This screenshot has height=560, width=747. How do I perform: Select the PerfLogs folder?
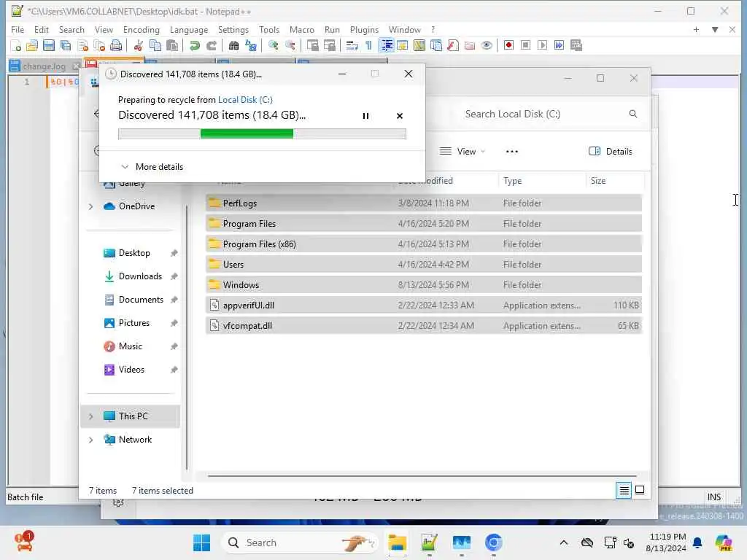coord(424,203)
